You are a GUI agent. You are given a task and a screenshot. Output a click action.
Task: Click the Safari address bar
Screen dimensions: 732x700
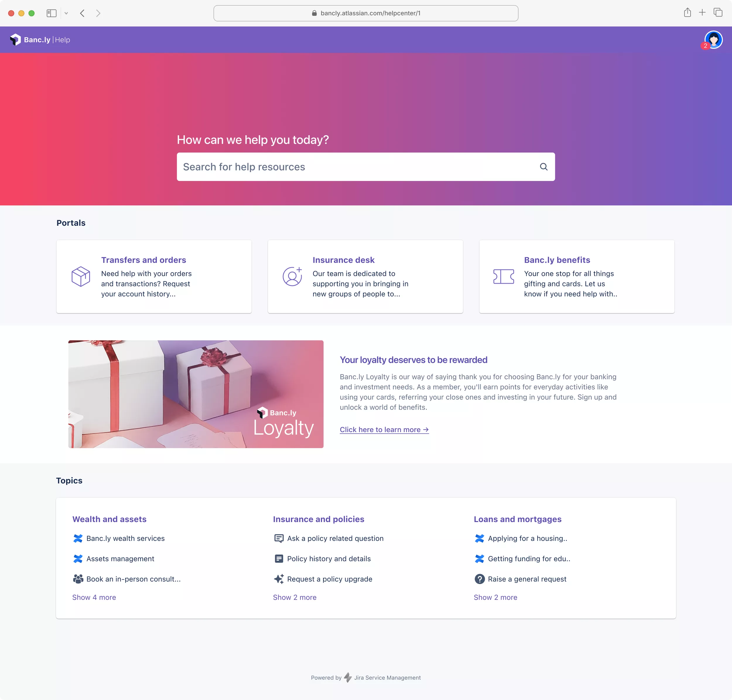pyautogui.click(x=366, y=13)
